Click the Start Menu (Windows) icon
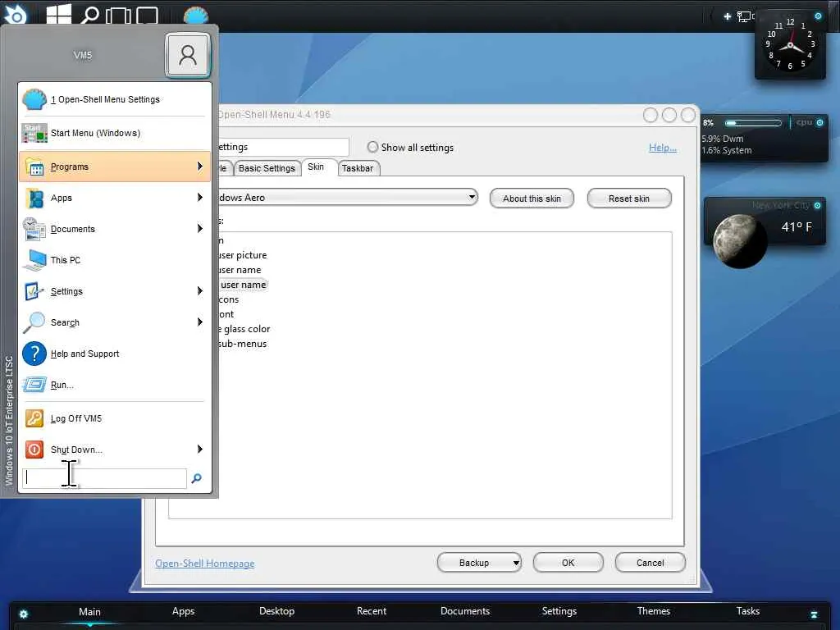Viewport: 840px width, 630px height. pos(34,133)
